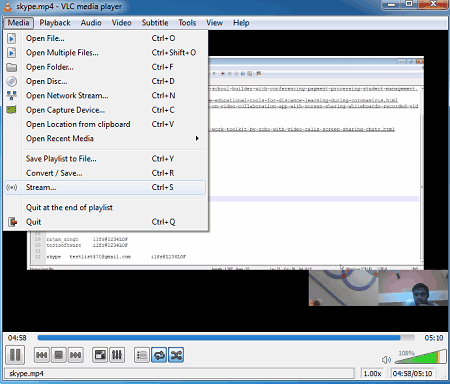Open extended settings equalizer button
This screenshot has width=450, height=384.
click(117, 355)
